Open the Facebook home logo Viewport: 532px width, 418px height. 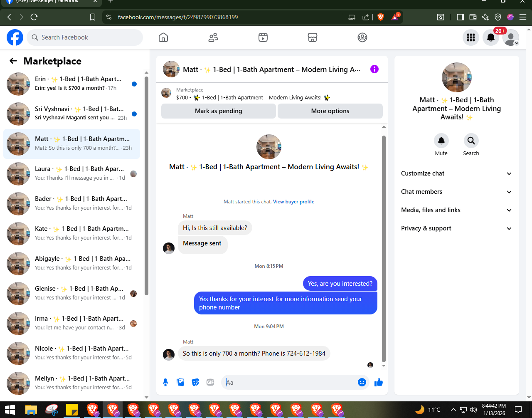[15, 37]
